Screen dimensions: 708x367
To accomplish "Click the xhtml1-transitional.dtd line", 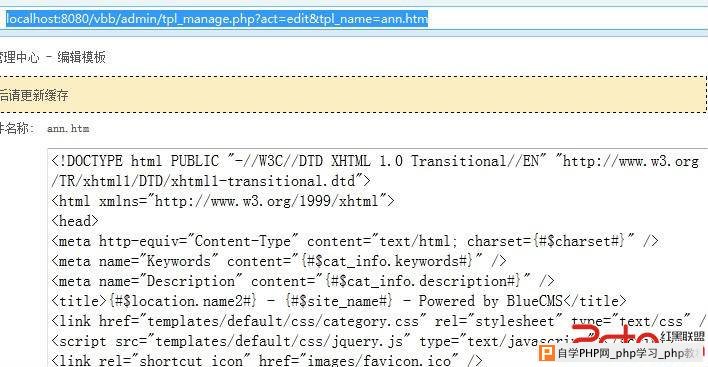I will pos(211,181).
